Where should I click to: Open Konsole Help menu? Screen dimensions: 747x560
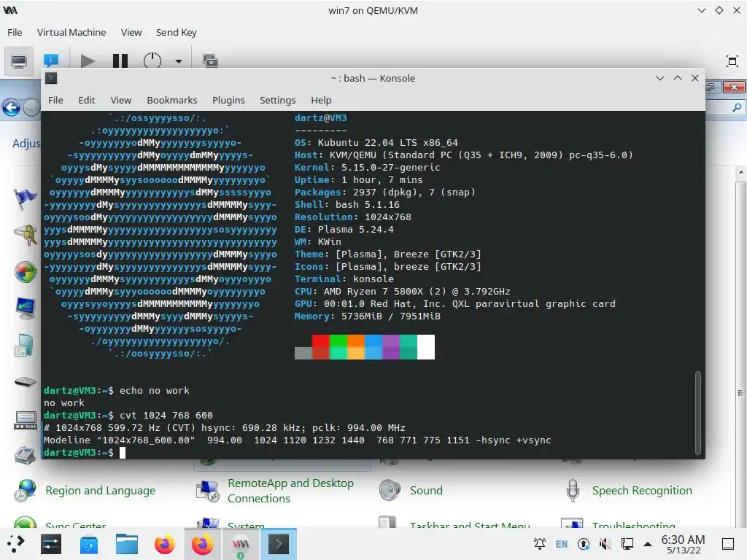coord(321,100)
